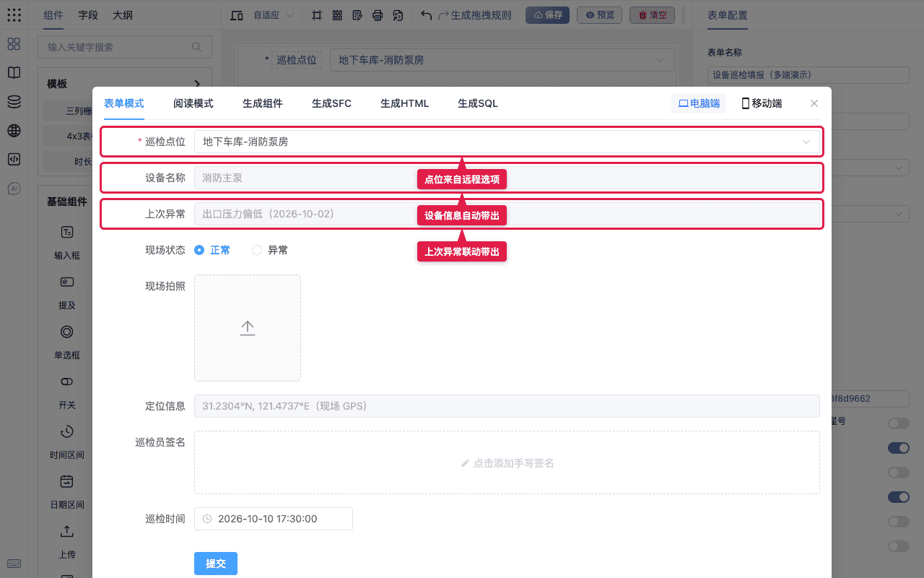Click the 预览 button in toolbar
This screenshot has height=578, width=924.
pyautogui.click(x=600, y=15)
